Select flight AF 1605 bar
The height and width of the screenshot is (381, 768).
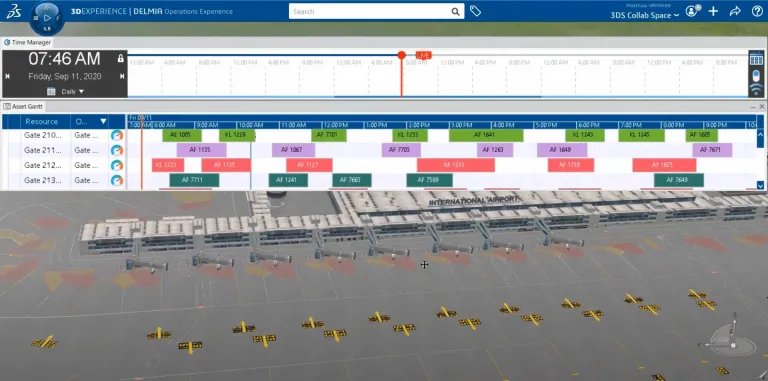(702, 135)
